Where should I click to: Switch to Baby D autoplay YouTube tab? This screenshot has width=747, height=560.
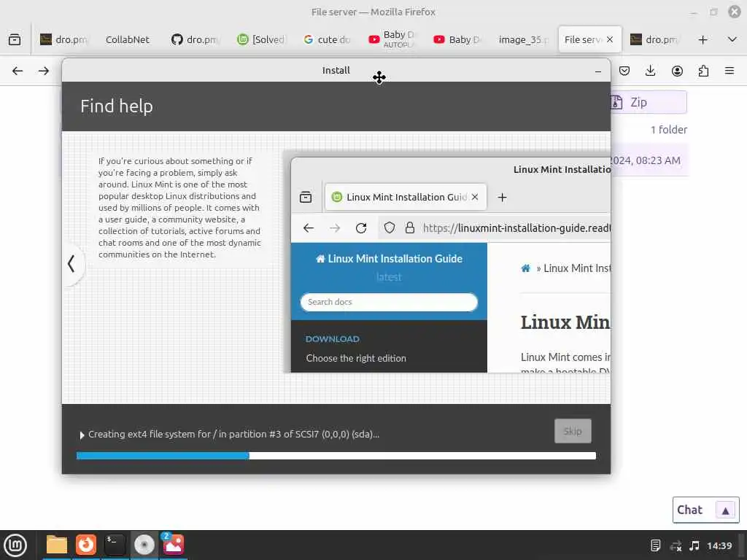(392, 39)
